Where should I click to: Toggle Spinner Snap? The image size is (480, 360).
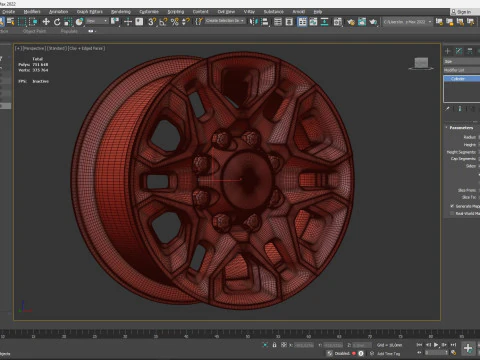point(186,22)
